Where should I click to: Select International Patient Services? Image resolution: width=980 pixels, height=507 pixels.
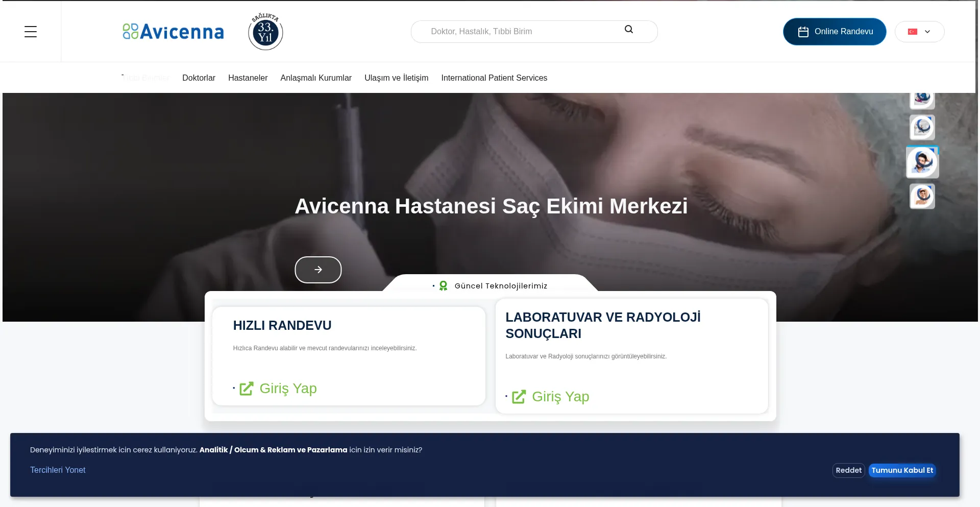(494, 78)
